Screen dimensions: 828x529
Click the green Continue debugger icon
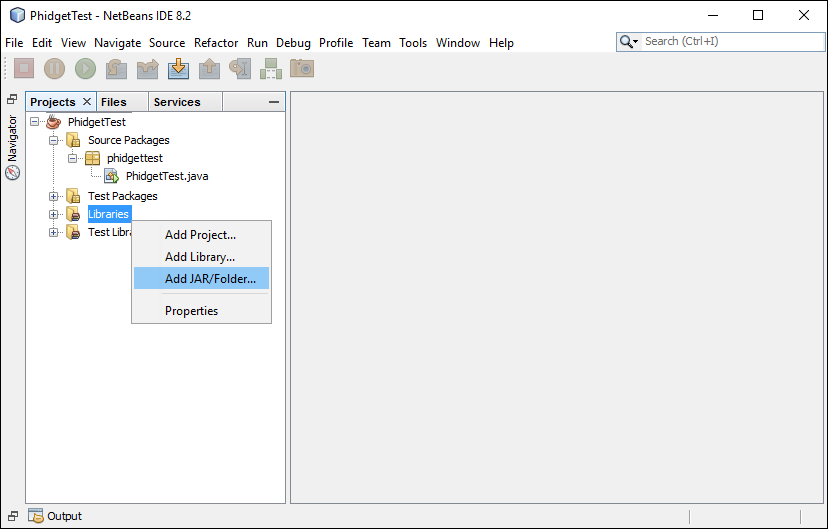tap(86, 69)
